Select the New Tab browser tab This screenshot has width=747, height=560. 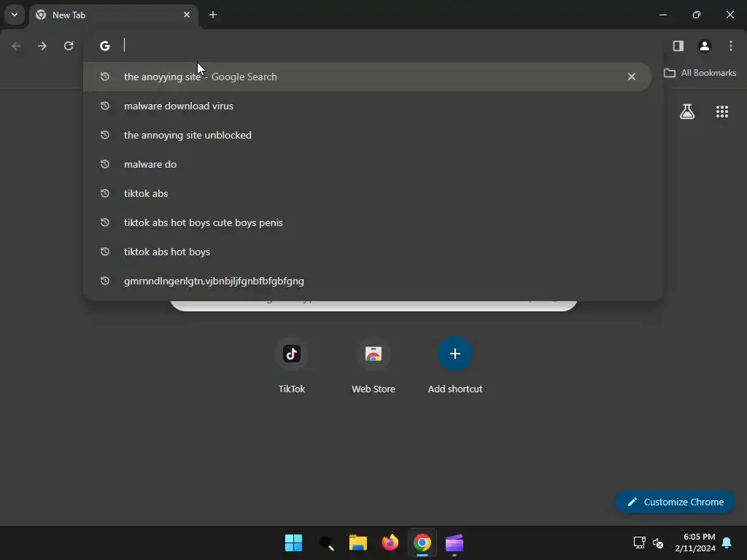click(115, 15)
